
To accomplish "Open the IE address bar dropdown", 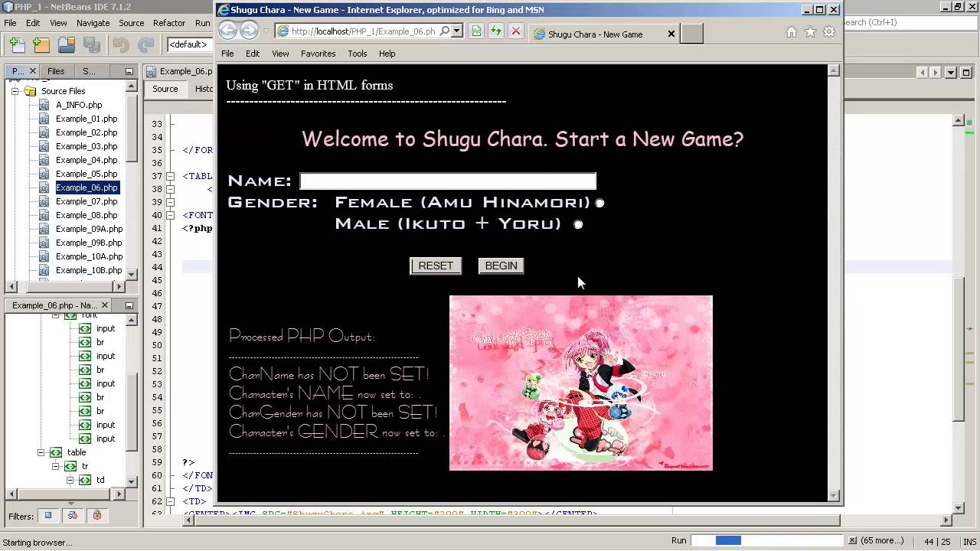I will click(x=457, y=31).
